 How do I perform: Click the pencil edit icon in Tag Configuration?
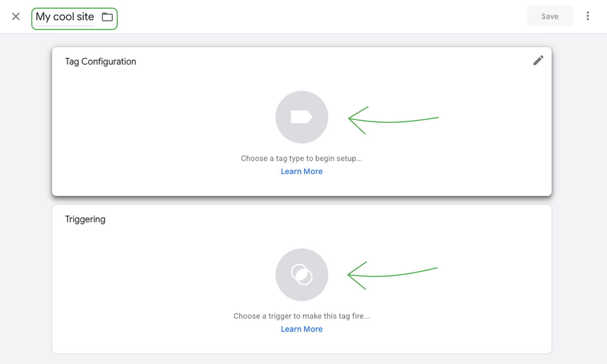pos(538,60)
